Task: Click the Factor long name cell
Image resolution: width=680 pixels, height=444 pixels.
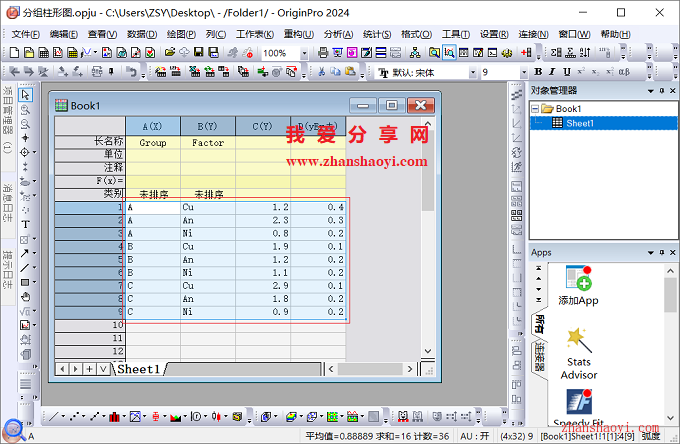Action: pyautogui.click(x=208, y=143)
